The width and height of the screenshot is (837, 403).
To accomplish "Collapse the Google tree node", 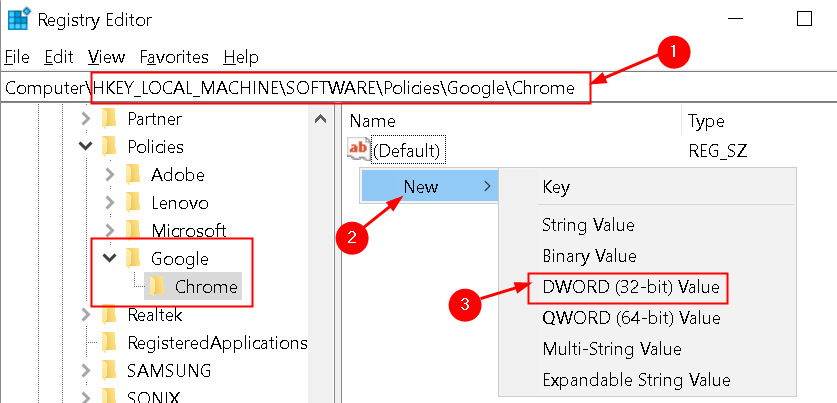I will pos(109,259).
